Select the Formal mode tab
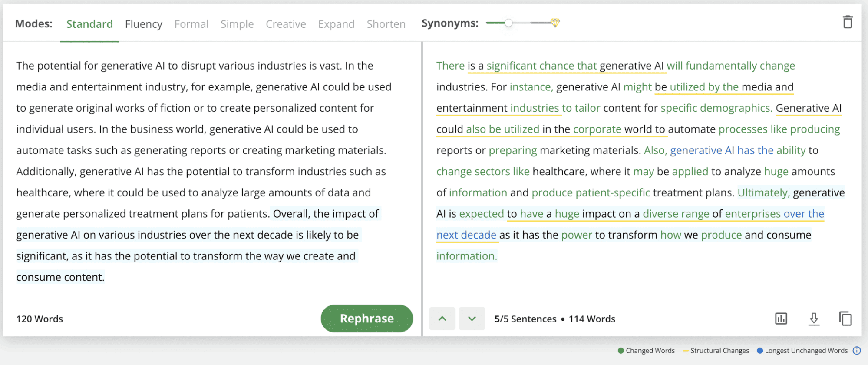Screen dimensions: 868x365 (191, 24)
